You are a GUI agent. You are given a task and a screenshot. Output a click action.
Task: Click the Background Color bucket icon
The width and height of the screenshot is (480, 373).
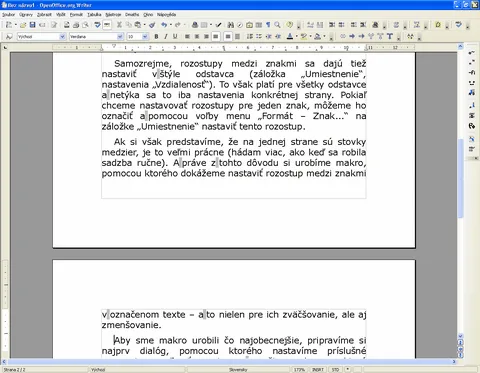coord(317,37)
